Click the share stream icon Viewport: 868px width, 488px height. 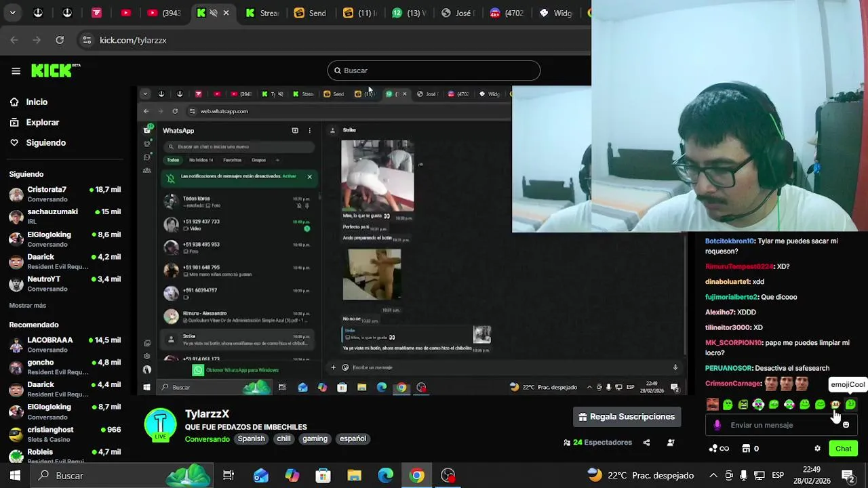646,443
